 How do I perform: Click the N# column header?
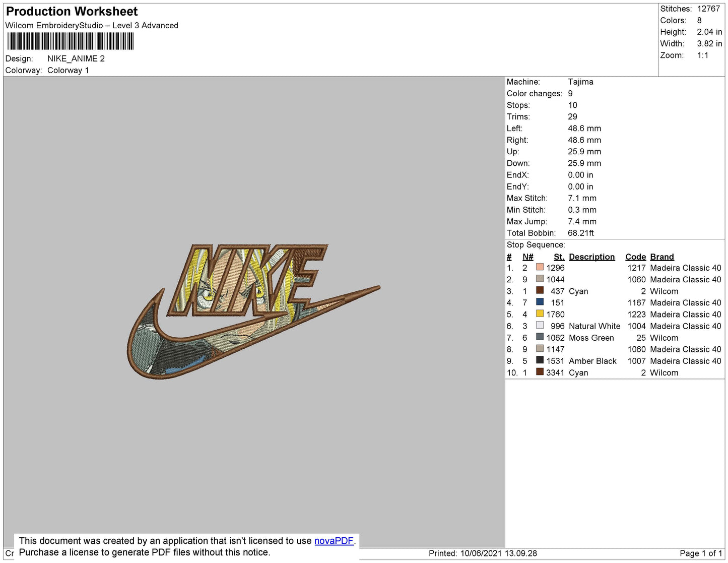pos(527,257)
